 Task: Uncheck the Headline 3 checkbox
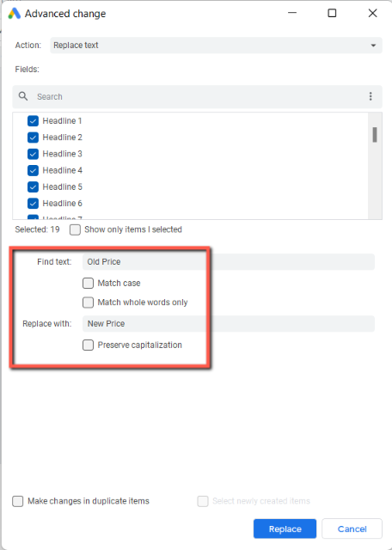coord(33,154)
